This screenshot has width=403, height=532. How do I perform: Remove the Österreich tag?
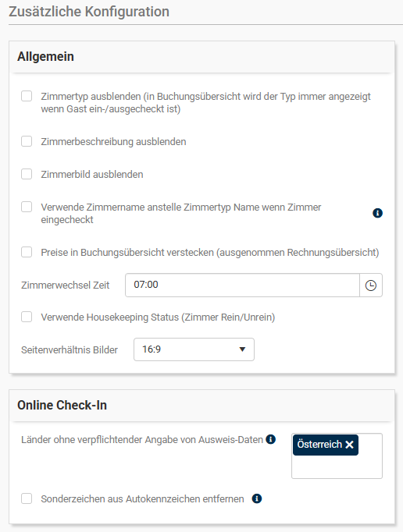349,445
